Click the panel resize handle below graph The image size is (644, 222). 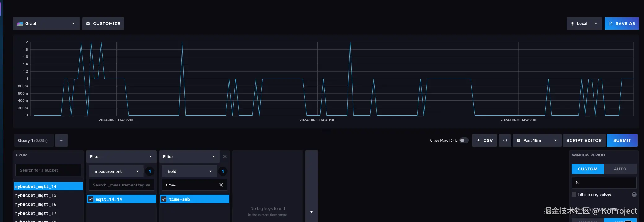point(326,130)
